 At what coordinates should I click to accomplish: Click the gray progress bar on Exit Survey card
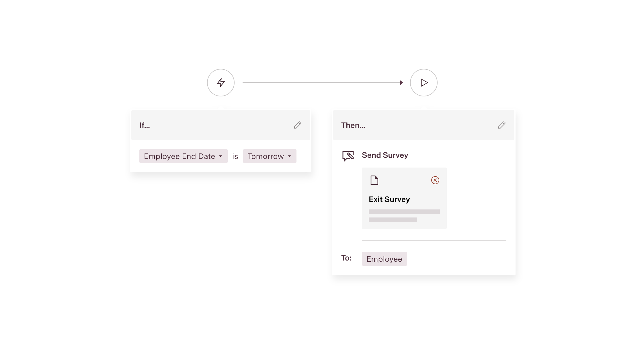404,211
